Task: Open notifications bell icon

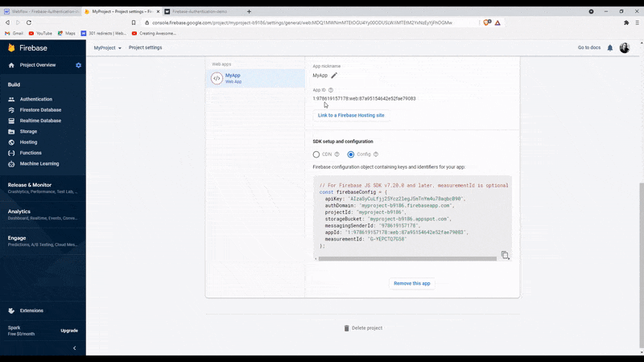Action: [x=610, y=48]
